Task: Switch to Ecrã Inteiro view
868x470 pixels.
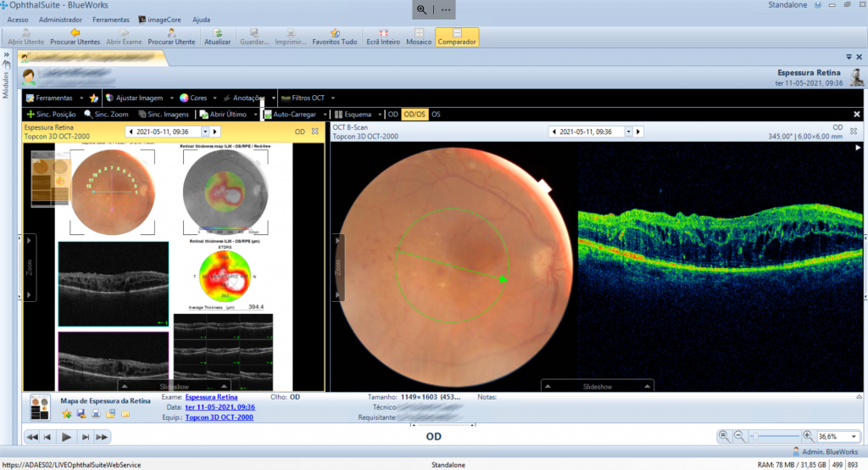Action: click(x=382, y=32)
